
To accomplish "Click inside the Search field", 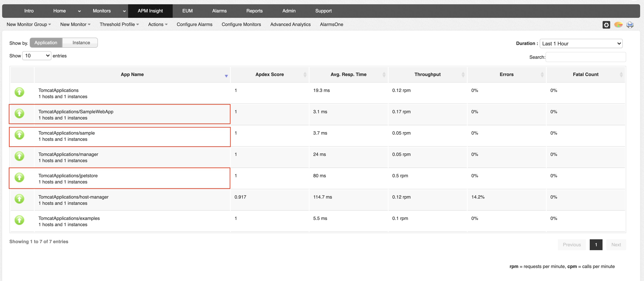I will click(x=586, y=57).
